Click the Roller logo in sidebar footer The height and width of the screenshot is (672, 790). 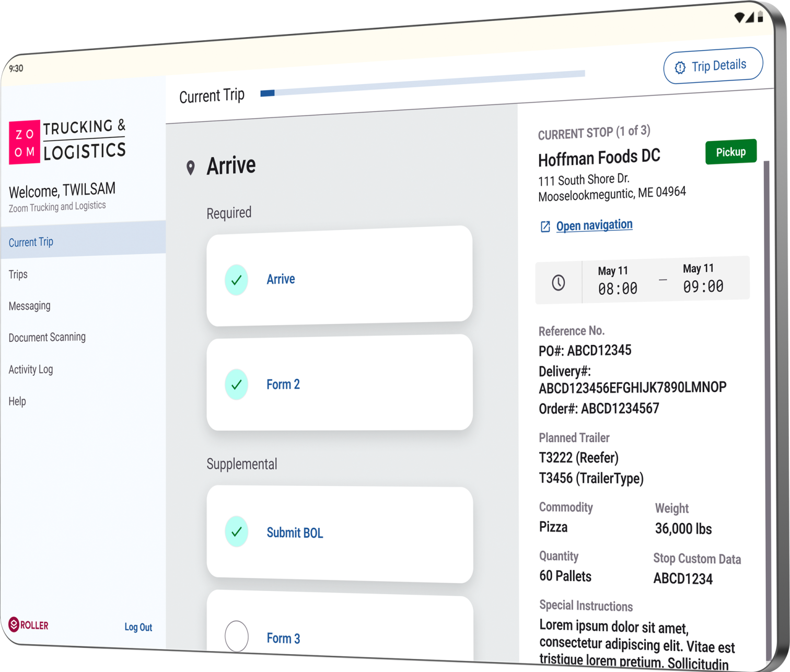pyautogui.click(x=29, y=624)
